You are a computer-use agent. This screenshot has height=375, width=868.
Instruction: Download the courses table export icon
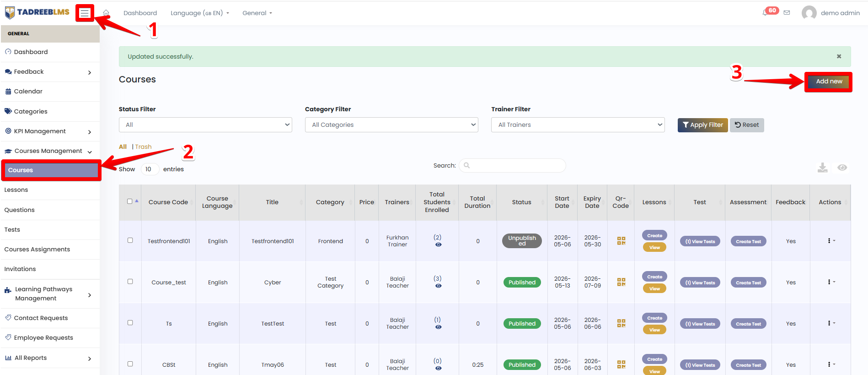(823, 168)
